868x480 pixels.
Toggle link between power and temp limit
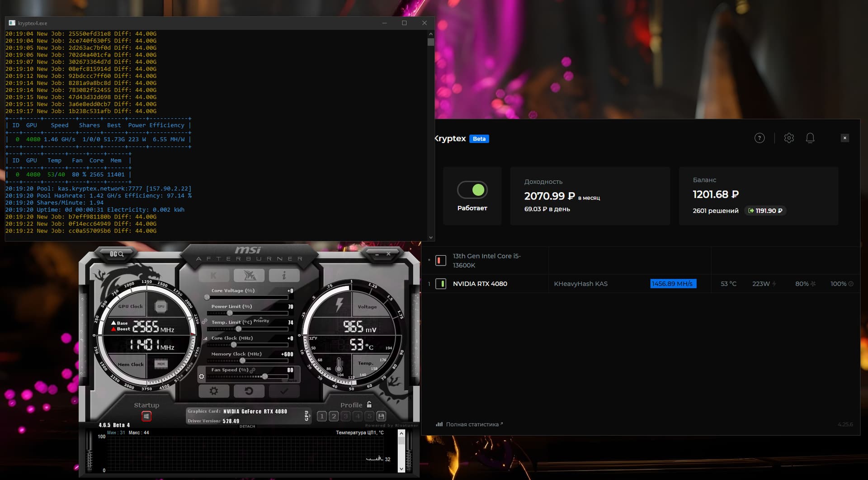205,321
